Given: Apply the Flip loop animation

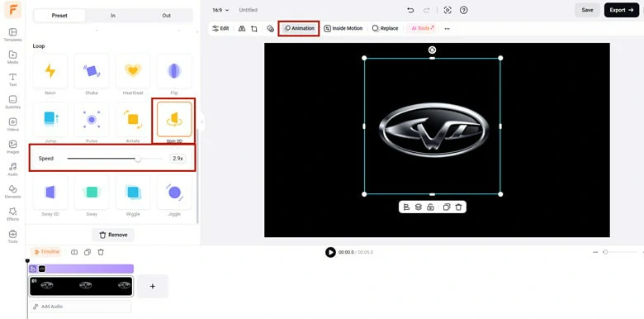Looking at the screenshot, I should (174, 71).
